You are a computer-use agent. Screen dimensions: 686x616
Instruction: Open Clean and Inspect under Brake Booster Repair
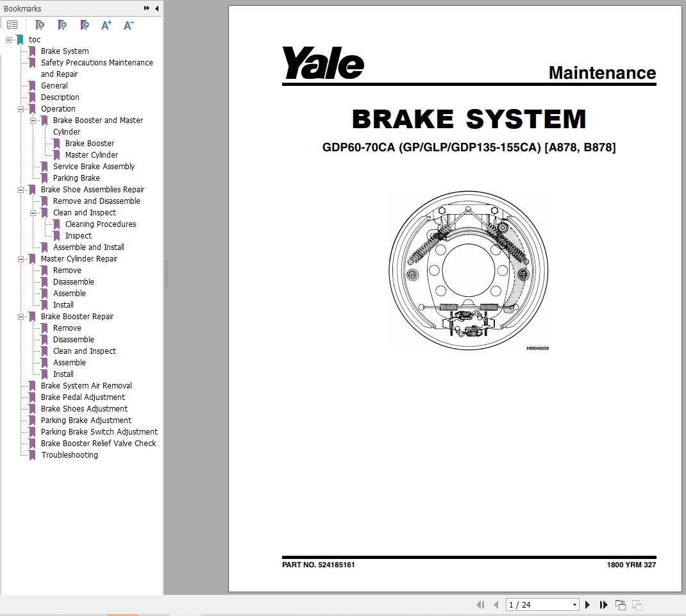click(x=85, y=351)
